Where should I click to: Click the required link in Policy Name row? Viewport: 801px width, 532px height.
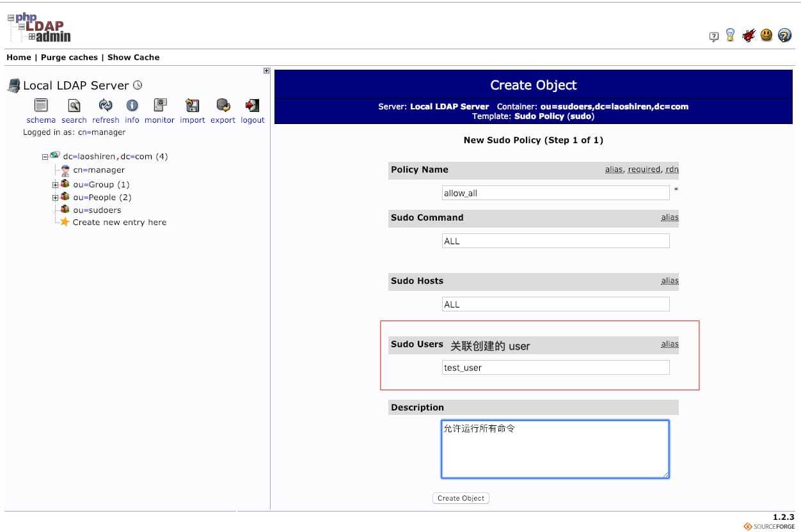(644, 169)
